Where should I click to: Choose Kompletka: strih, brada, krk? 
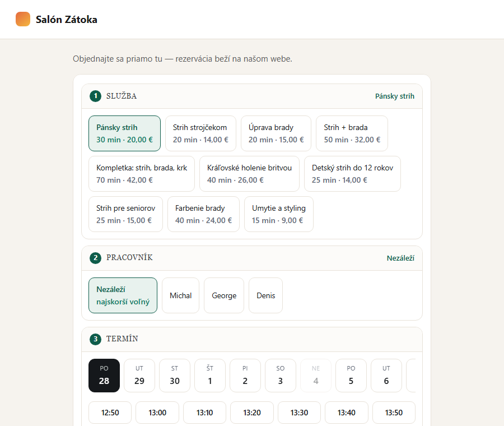pos(142,174)
